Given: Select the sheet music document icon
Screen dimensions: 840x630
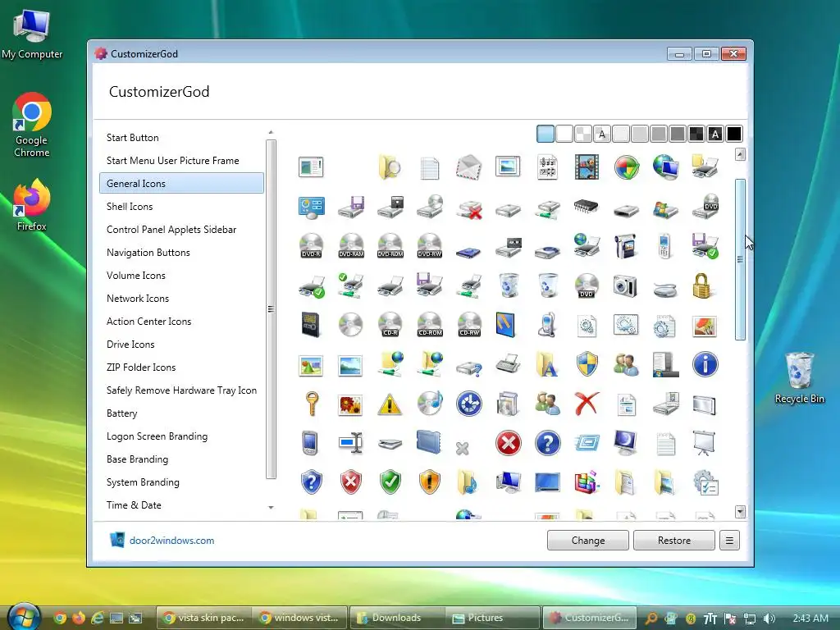Looking at the screenshot, I should 547,167.
